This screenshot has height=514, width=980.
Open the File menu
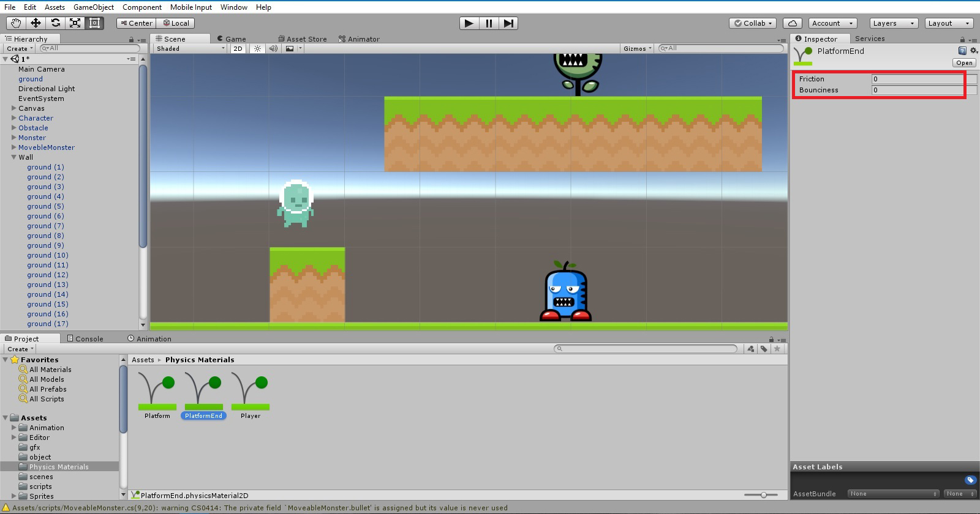coord(10,7)
